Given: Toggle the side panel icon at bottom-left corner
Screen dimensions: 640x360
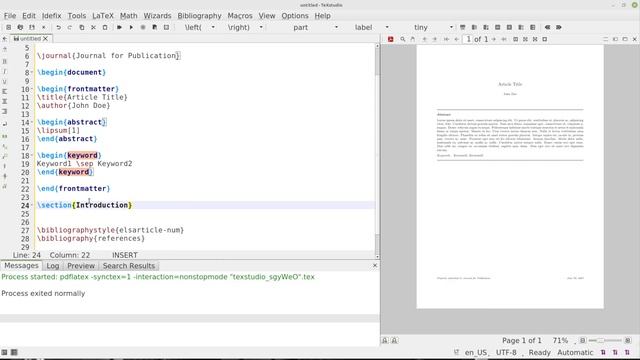Looking at the screenshot, I should pyautogui.click(x=4, y=352).
